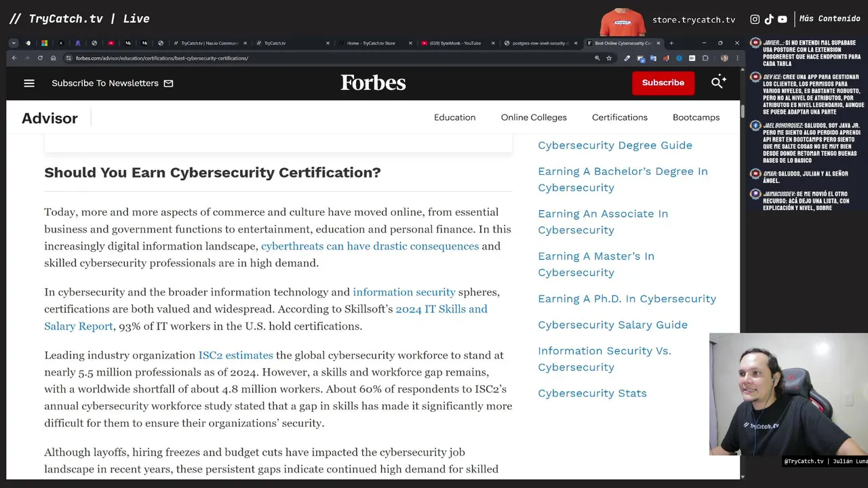
Task: View site information for forbes.com
Action: (x=68, y=58)
